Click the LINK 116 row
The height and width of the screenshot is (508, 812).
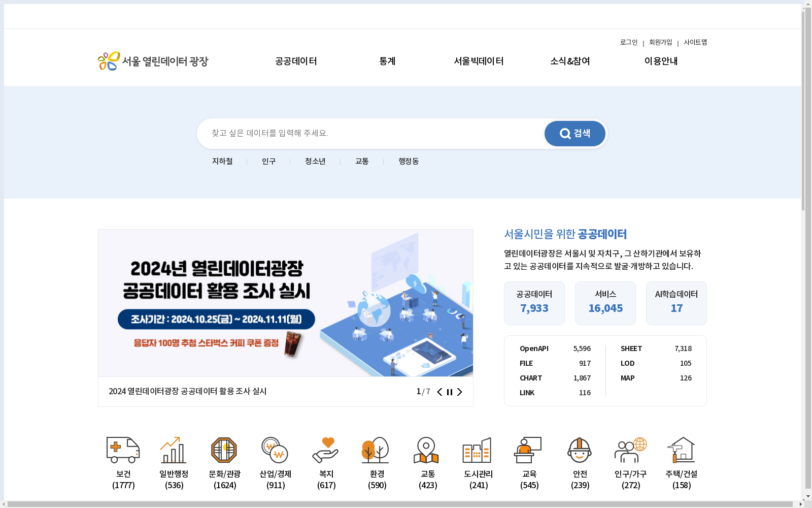coord(555,393)
